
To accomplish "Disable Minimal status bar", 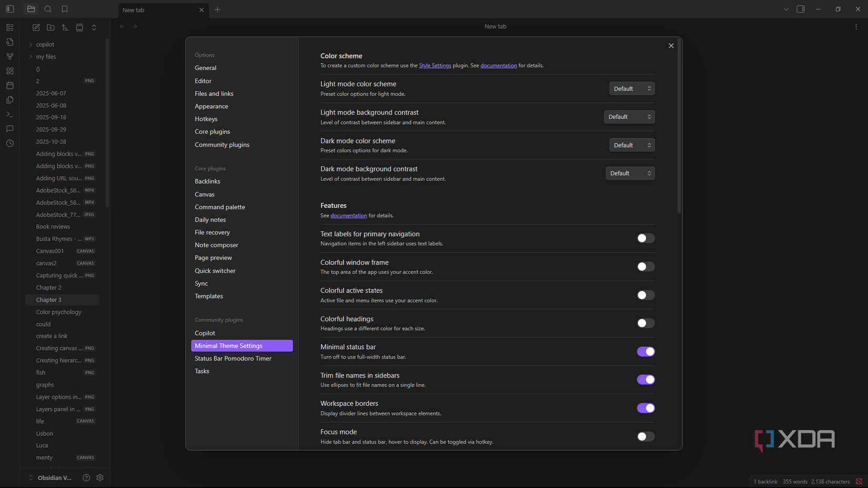I will [x=645, y=351].
